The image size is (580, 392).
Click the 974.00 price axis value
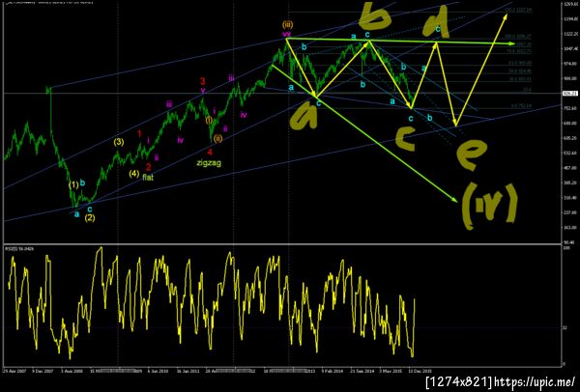coord(569,64)
